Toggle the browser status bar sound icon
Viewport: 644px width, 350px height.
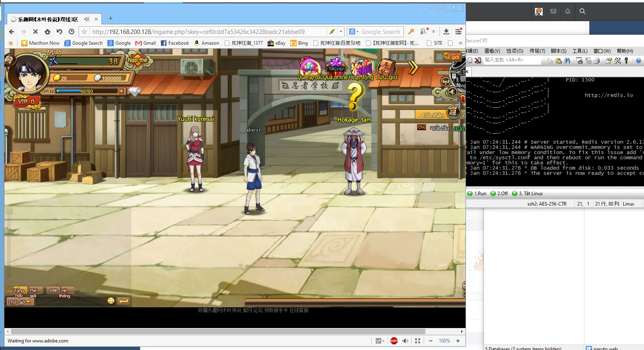[405, 341]
